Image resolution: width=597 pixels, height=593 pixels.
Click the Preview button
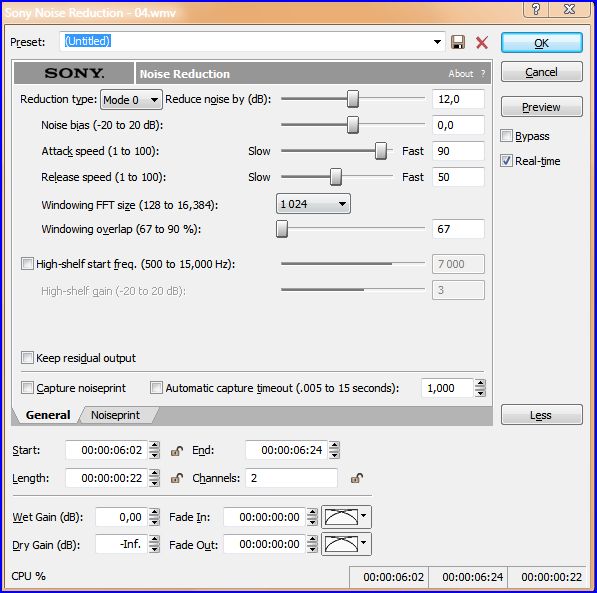point(541,107)
